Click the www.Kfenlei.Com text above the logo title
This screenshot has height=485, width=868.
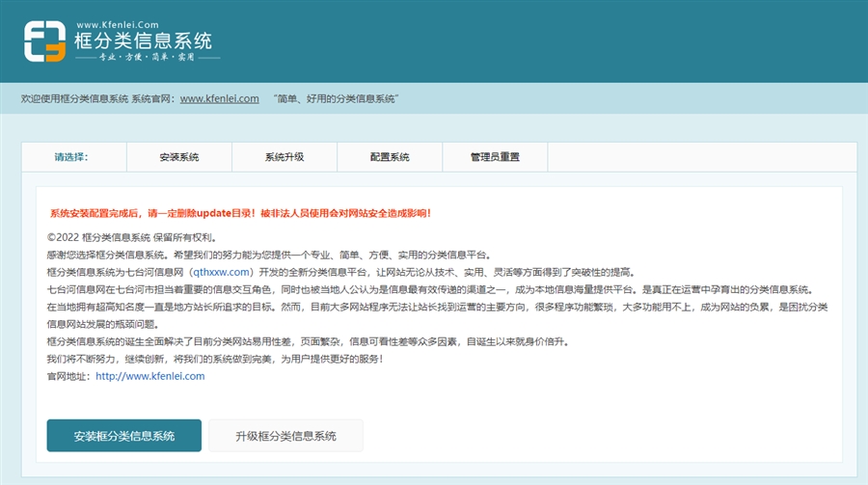117,24
